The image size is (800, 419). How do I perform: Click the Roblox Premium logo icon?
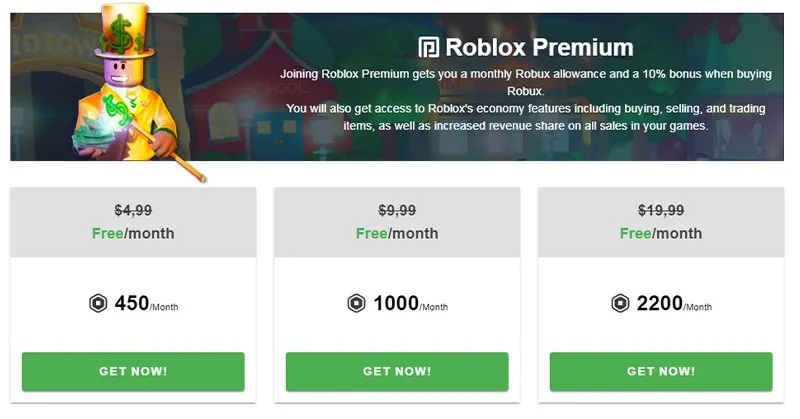429,47
